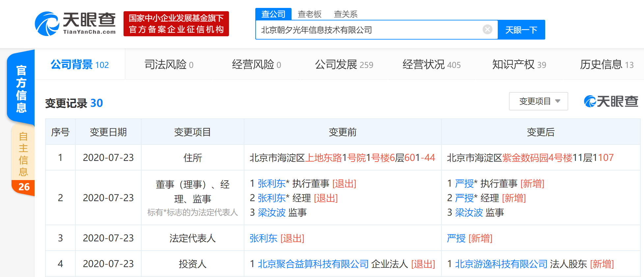
Task: Click the 变更记录 30 section heading
Action: [x=74, y=103]
